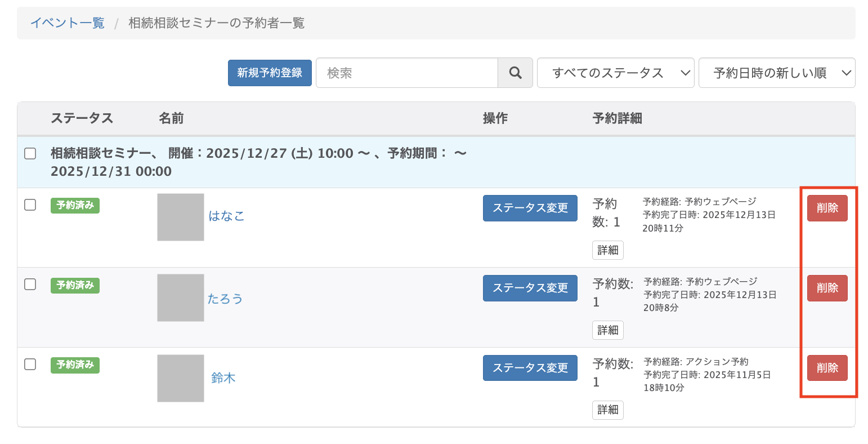Click 削除 to delete たろう's reservation
The height and width of the screenshot is (444, 868).
[x=827, y=288]
